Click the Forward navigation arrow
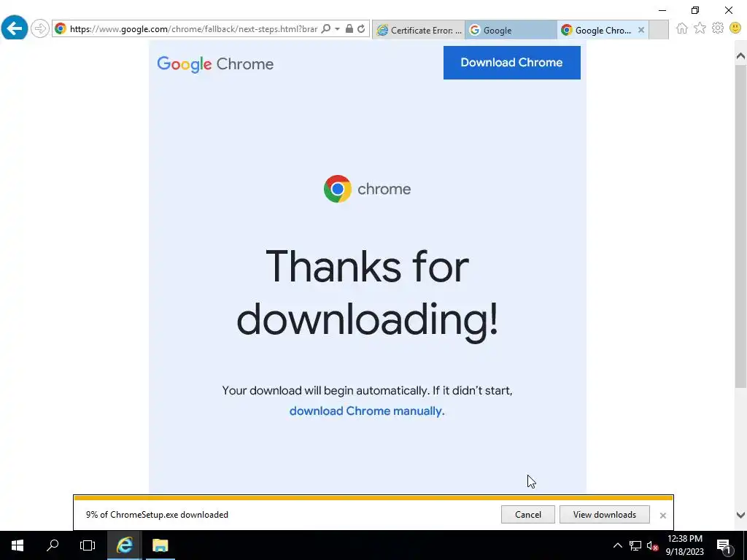The width and height of the screenshot is (747, 560). point(40,28)
